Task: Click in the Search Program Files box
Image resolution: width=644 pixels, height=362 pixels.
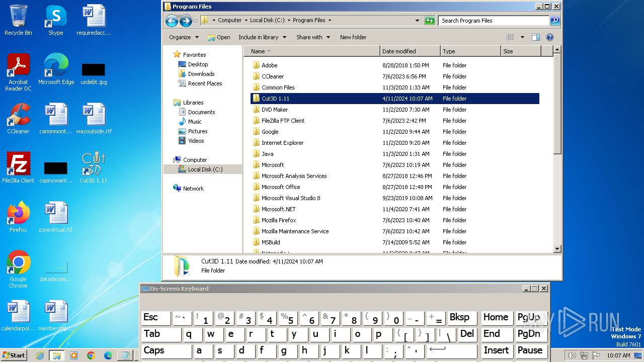Action: click(x=494, y=21)
